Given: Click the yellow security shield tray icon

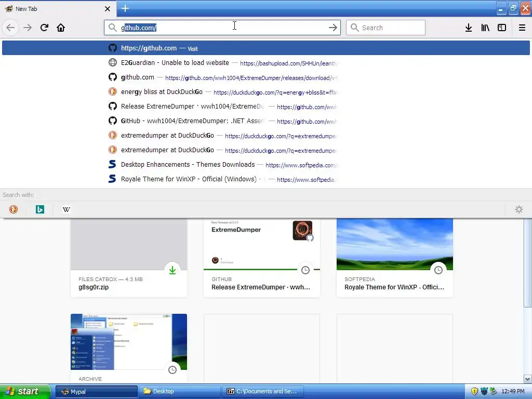Looking at the screenshot, I should [474, 392].
